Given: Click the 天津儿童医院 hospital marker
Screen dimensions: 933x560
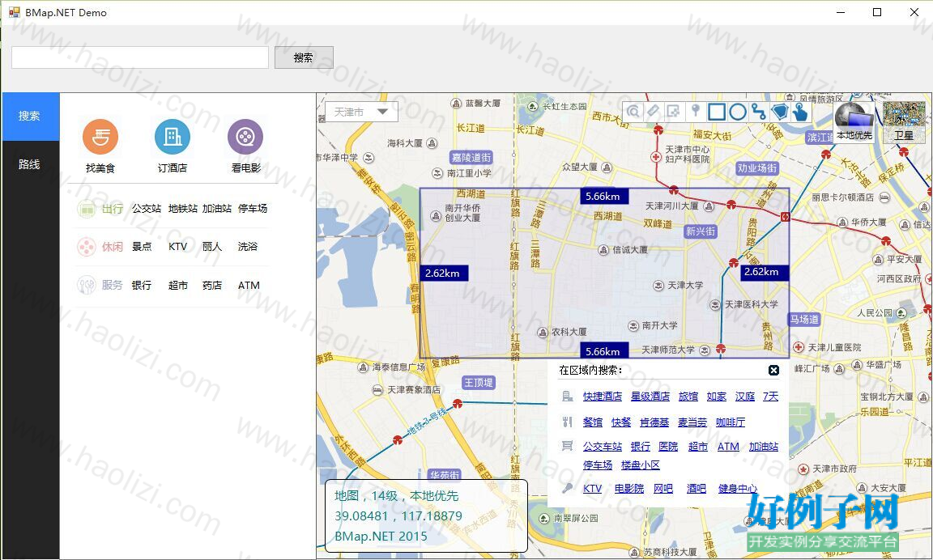Looking at the screenshot, I should pyautogui.click(x=799, y=347).
